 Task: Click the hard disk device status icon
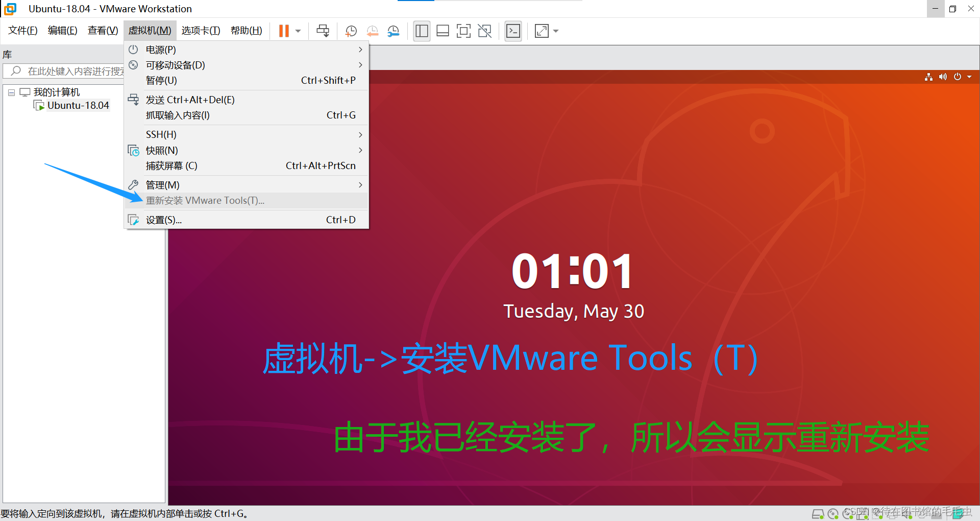pos(818,514)
